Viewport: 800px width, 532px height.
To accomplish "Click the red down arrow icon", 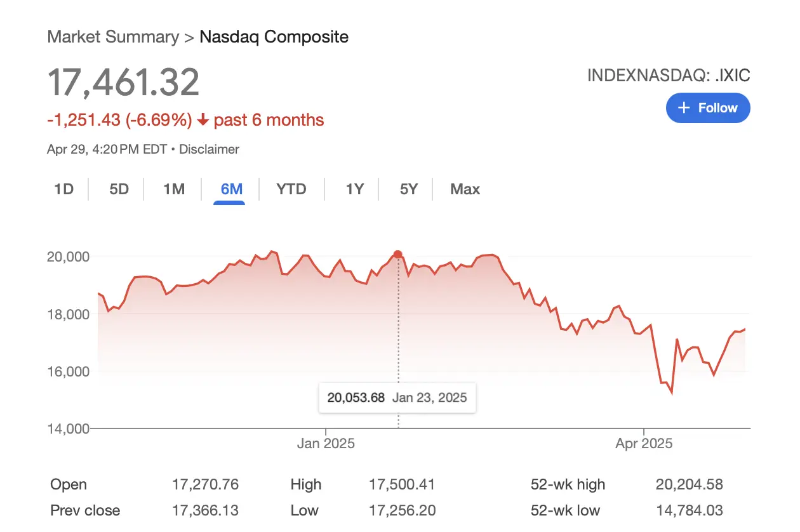I will pos(203,120).
